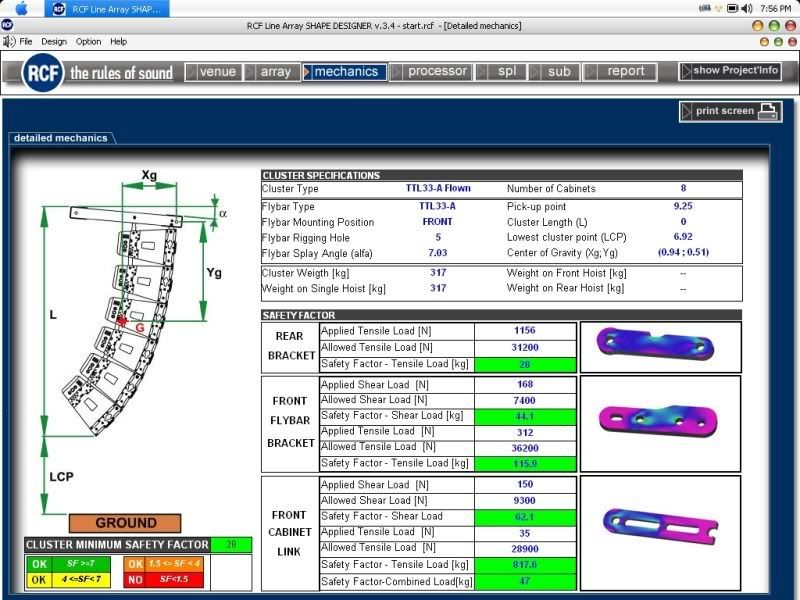Click the speaker icon beside the File menu
Screen dimensions: 800x600
click(x=9, y=41)
